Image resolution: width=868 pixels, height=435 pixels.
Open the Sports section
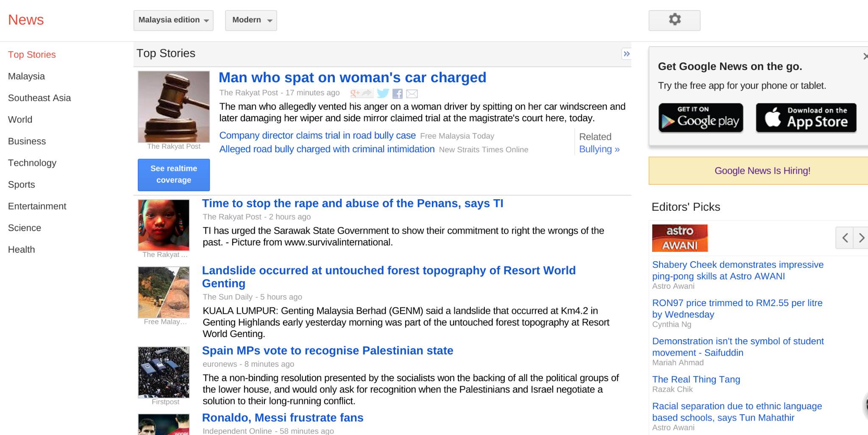pos(22,184)
